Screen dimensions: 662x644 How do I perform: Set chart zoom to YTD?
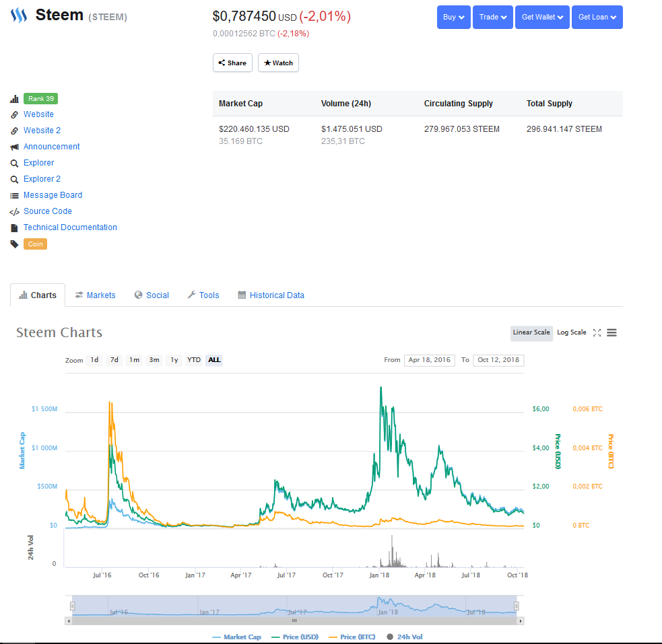pos(194,360)
